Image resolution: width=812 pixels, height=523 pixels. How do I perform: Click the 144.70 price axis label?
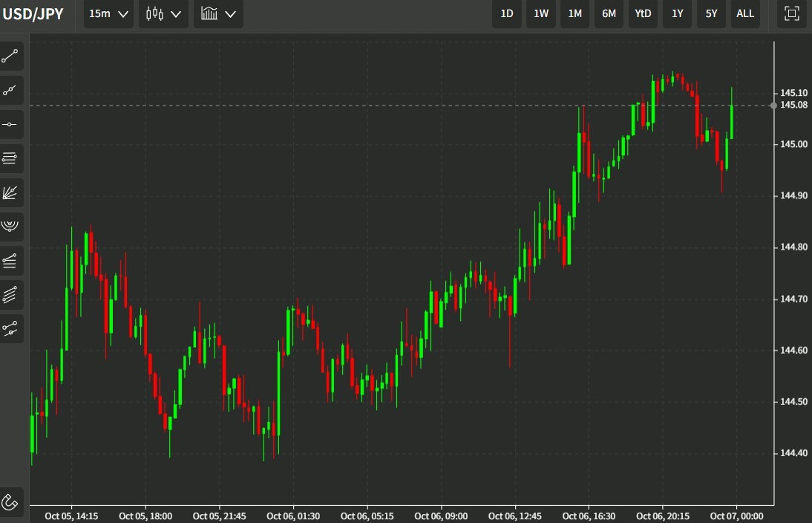pos(793,299)
